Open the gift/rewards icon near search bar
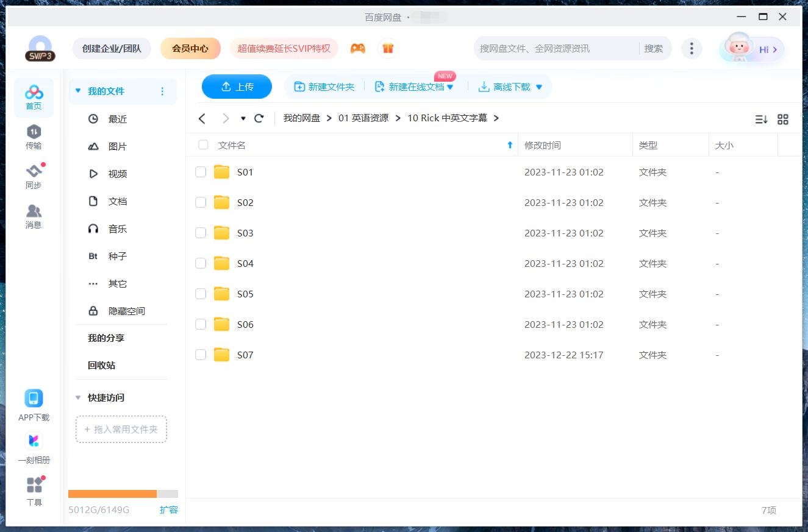808x532 pixels. (x=388, y=47)
